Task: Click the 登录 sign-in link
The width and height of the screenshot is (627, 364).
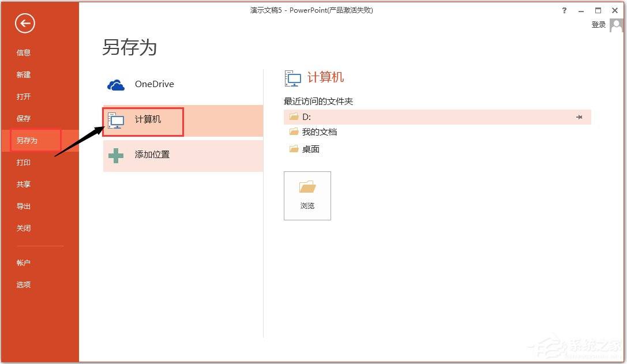Action: 599,24
